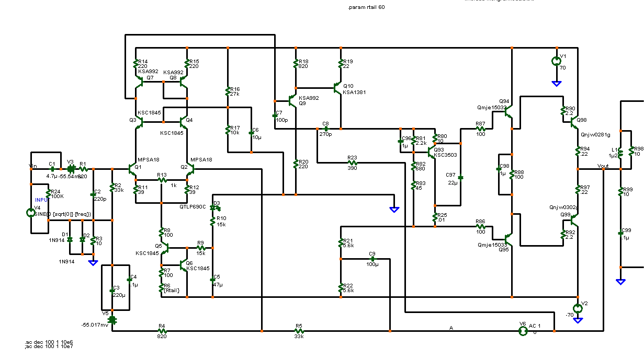The image size is (644, 359).
Task: Select resistor R88 100
Action: click(512, 175)
